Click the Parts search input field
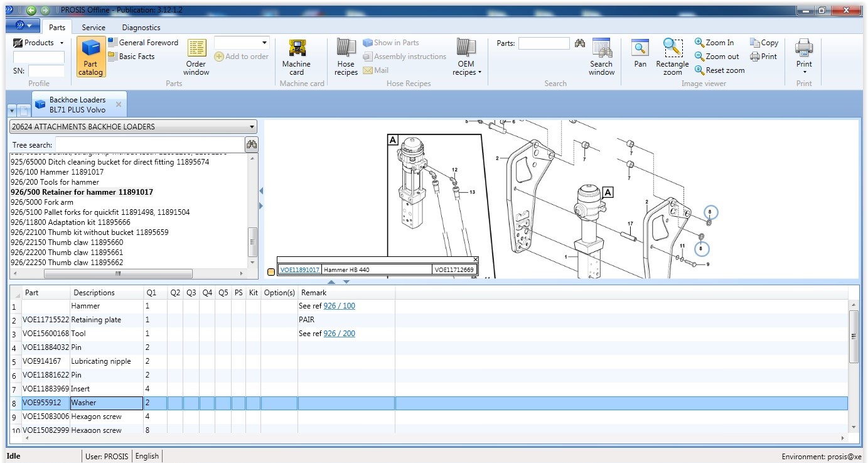This screenshot has width=868, height=463. pos(544,43)
